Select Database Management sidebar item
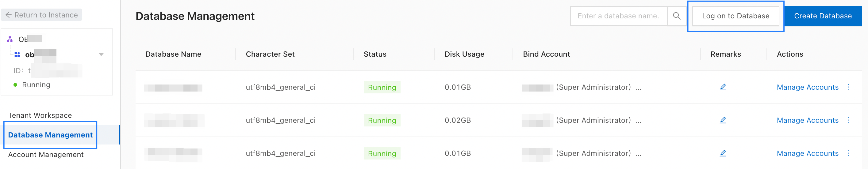The image size is (868, 169). (50, 135)
